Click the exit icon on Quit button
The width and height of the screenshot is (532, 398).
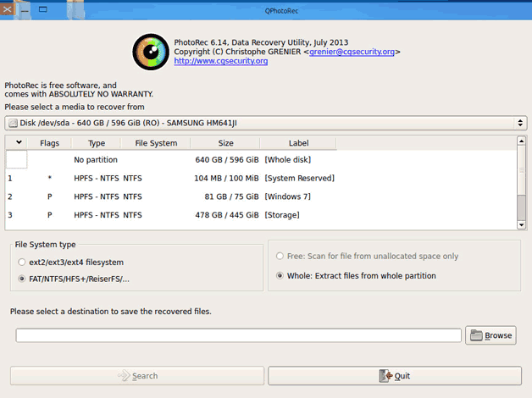[x=385, y=376]
